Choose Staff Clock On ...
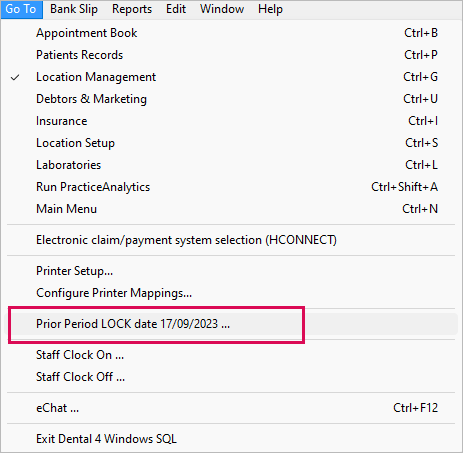This screenshot has width=463, height=453. coord(232,355)
